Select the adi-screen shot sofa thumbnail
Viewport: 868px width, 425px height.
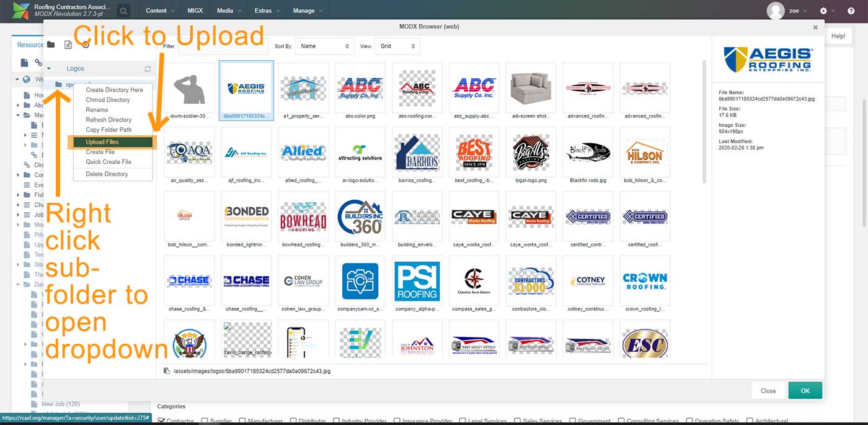click(531, 89)
